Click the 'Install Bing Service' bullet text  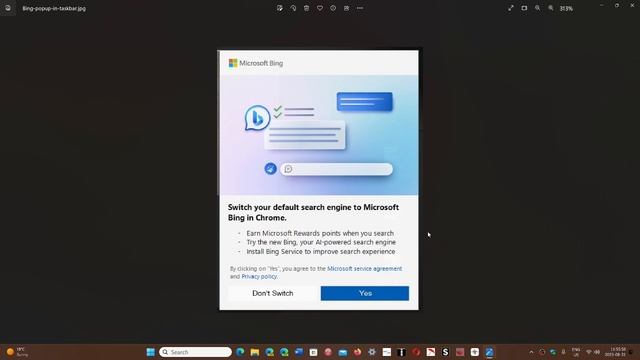click(x=320, y=251)
